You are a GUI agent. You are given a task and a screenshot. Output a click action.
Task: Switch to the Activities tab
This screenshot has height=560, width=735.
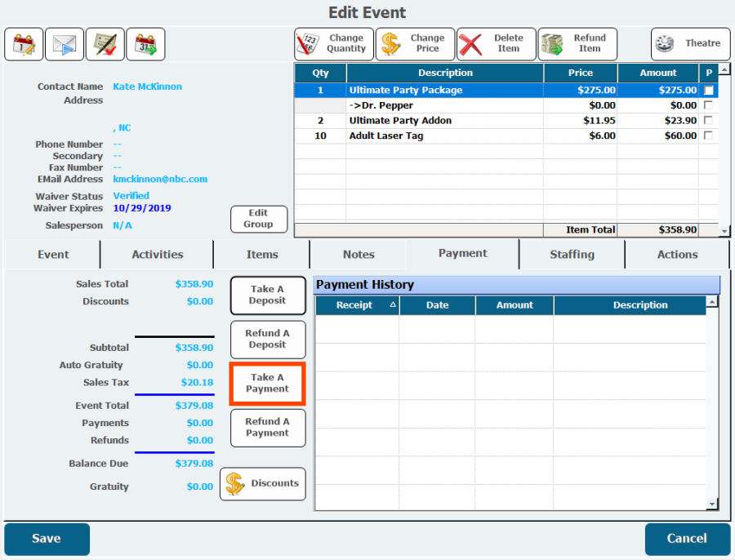pos(157,255)
